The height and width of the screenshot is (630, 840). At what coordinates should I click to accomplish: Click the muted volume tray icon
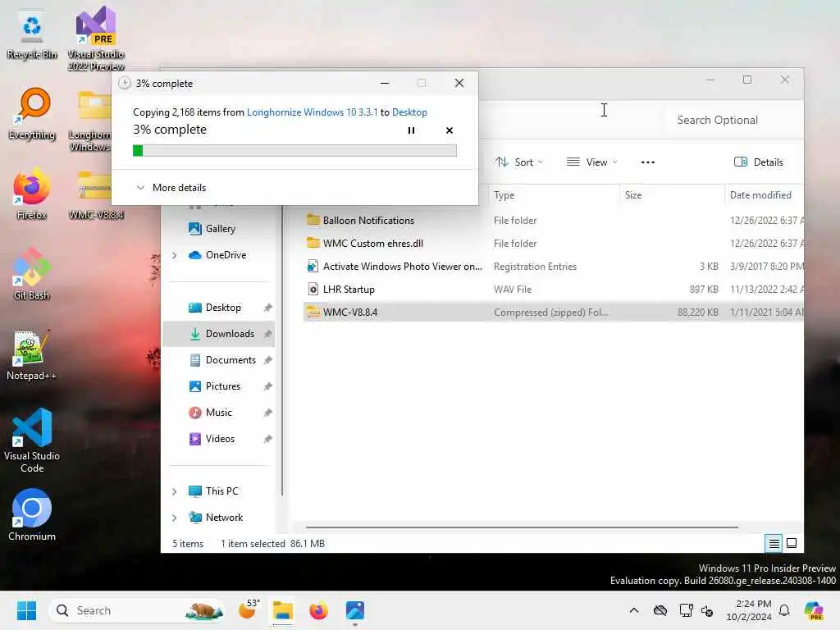(x=707, y=610)
